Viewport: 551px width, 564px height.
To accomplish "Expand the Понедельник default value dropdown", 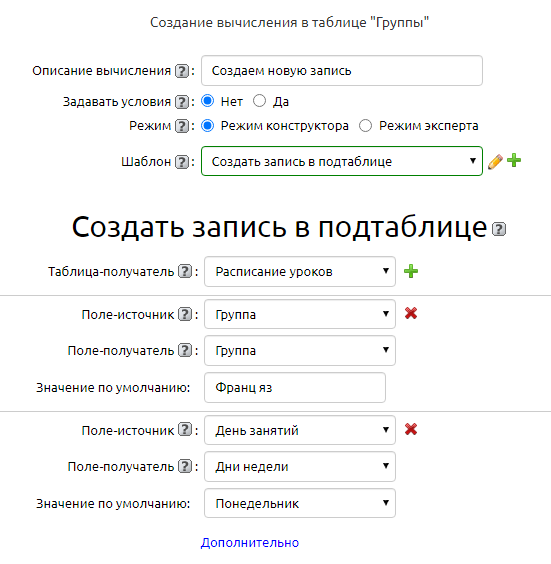I will (x=300, y=503).
